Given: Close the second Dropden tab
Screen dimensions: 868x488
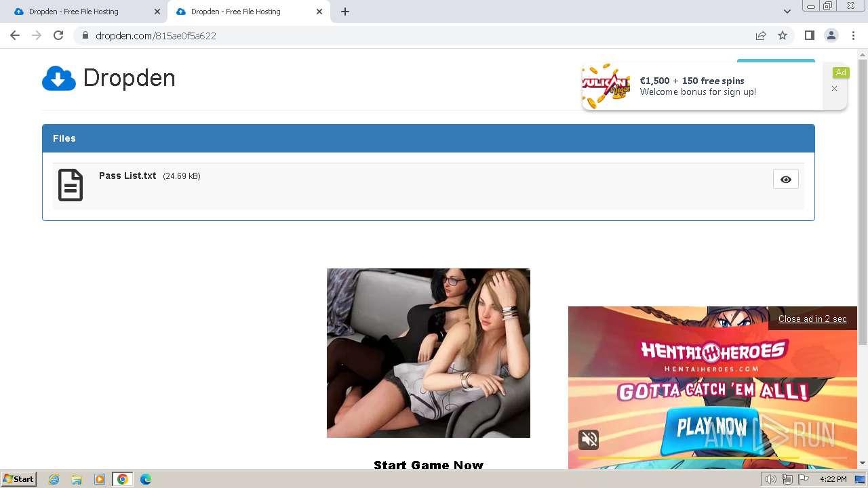Looking at the screenshot, I should coord(319,12).
